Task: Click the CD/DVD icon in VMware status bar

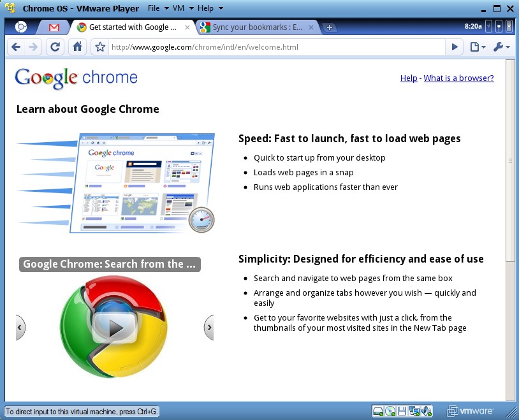Action: coord(390,410)
